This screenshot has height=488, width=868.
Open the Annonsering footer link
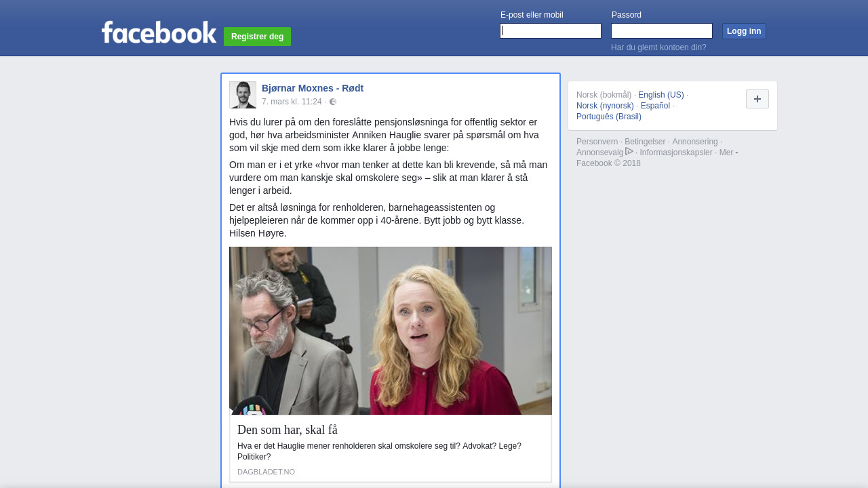(695, 142)
